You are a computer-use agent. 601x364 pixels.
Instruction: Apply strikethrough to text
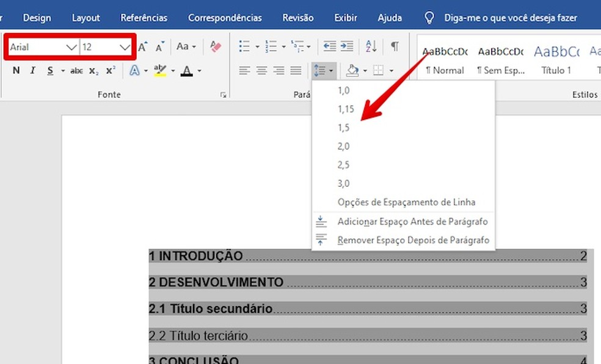pos(76,70)
